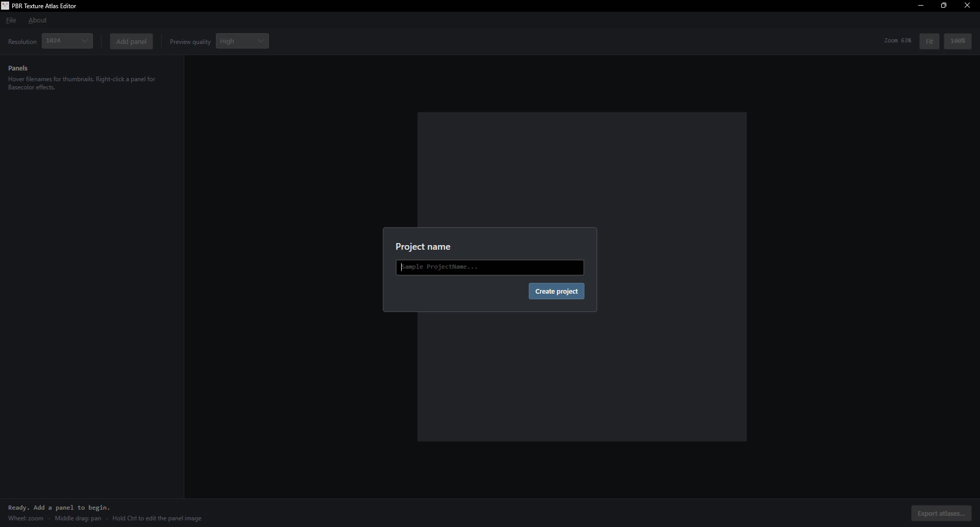Viewport: 980px width, 527px height.
Task: Click the Panels heading in sidebar
Action: click(x=18, y=68)
